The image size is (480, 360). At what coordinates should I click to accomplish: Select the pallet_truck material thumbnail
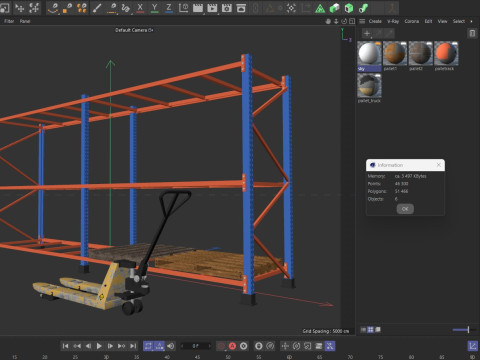369,85
